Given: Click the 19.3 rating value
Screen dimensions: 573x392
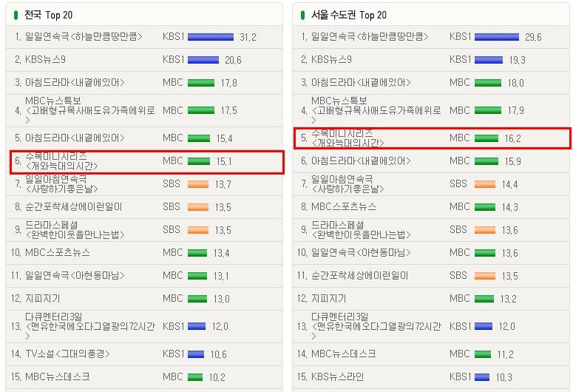Looking at the screenshot, I should (517, 60).
